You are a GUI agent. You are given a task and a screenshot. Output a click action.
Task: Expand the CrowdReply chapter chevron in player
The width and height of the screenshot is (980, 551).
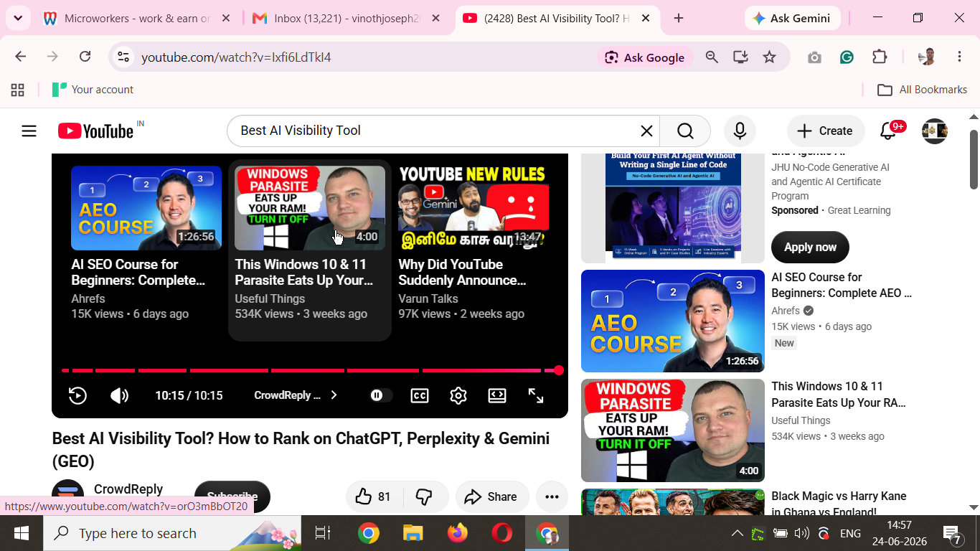tap(334, 395)
